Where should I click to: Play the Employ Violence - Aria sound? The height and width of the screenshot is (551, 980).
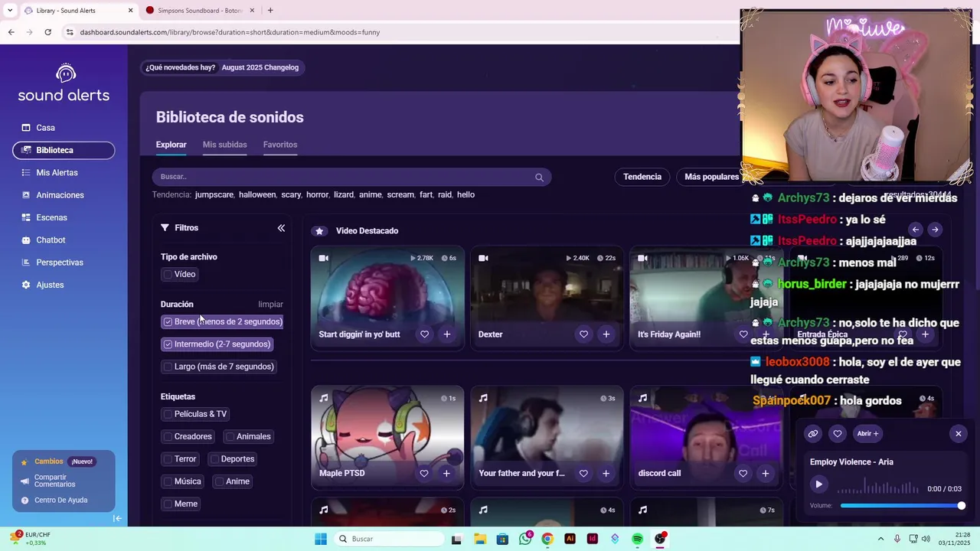(818, 484)
